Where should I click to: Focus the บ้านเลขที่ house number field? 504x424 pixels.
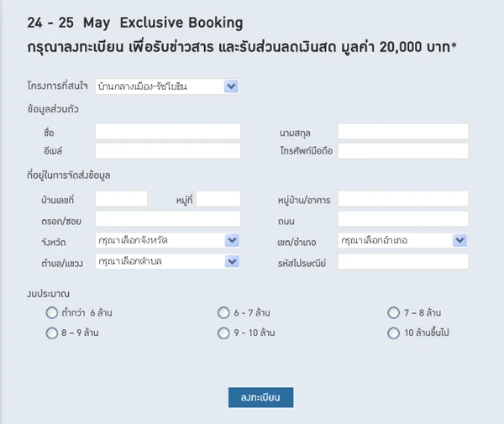[x=121, y=199]
